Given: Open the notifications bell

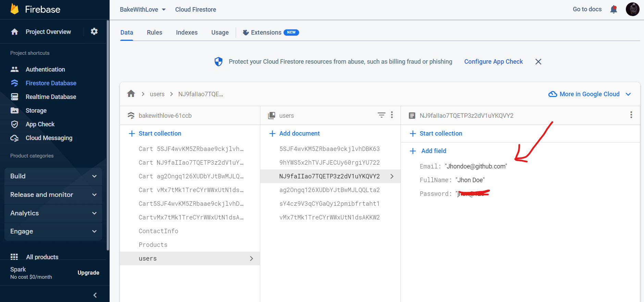Looking at the screenshot, I should click(x=614, y=9).
